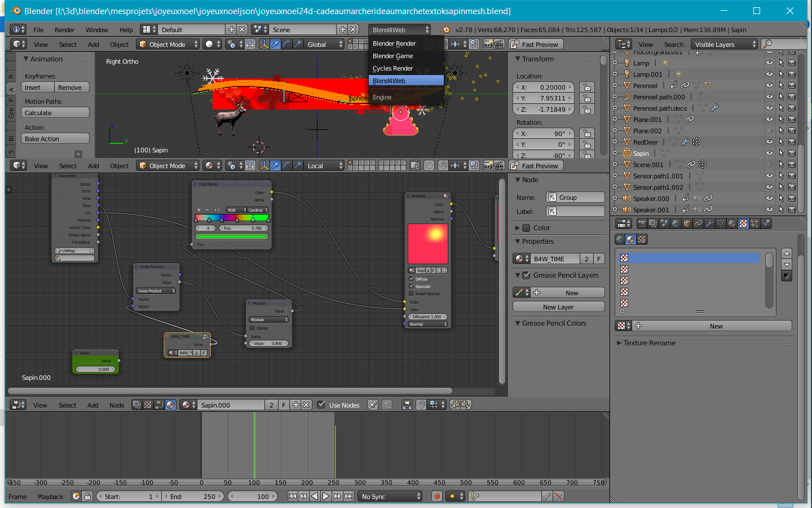Toggle Invert Normal on Material node
The height and width of the screenshot is (508, 812).
click(x=411, y=294)
